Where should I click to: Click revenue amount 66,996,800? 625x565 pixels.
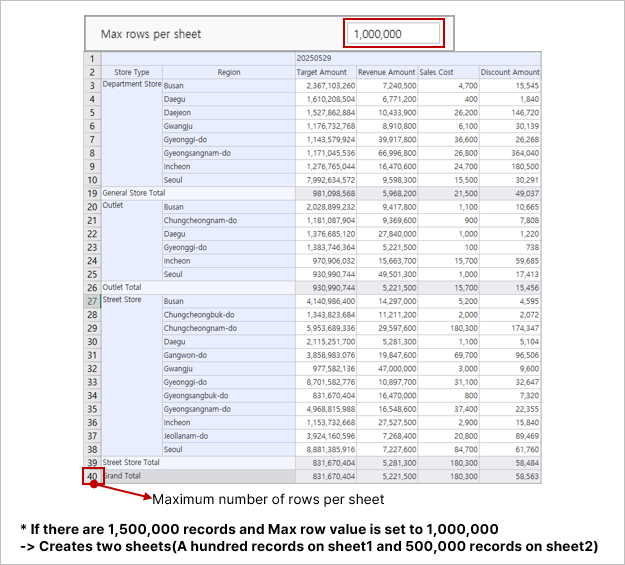click(x=387, y=153)
